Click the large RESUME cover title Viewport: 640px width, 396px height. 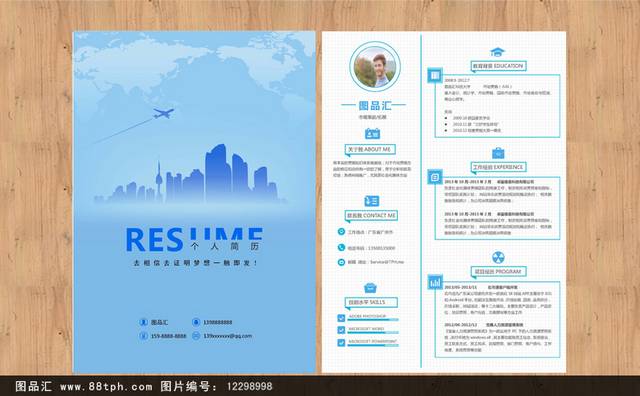[x=194, y=239]
